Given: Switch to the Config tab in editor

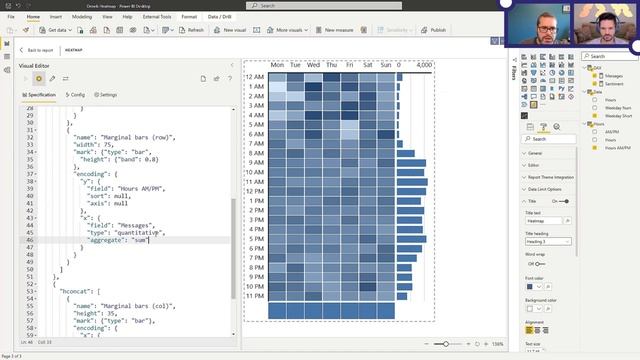Looking at the screenshot, I should 75,95.
